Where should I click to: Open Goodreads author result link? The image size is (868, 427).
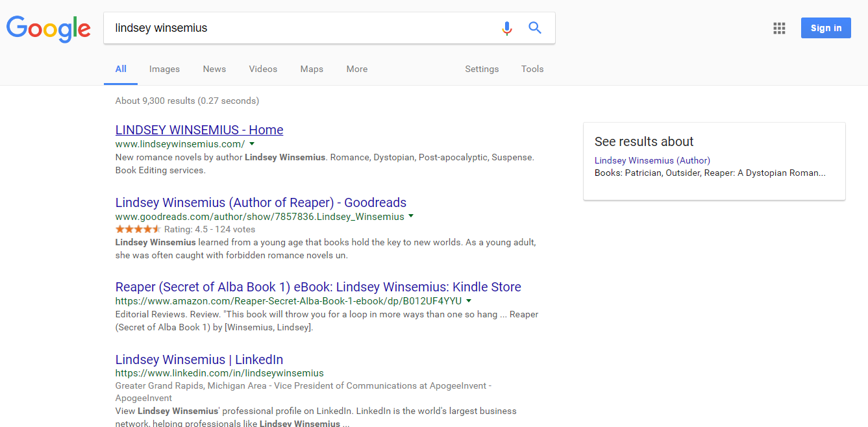coord(261,202)
